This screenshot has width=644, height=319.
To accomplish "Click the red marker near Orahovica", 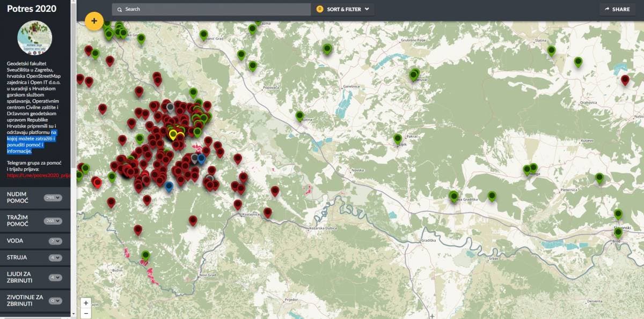I will pyautogui.click(x=625, y=80).
